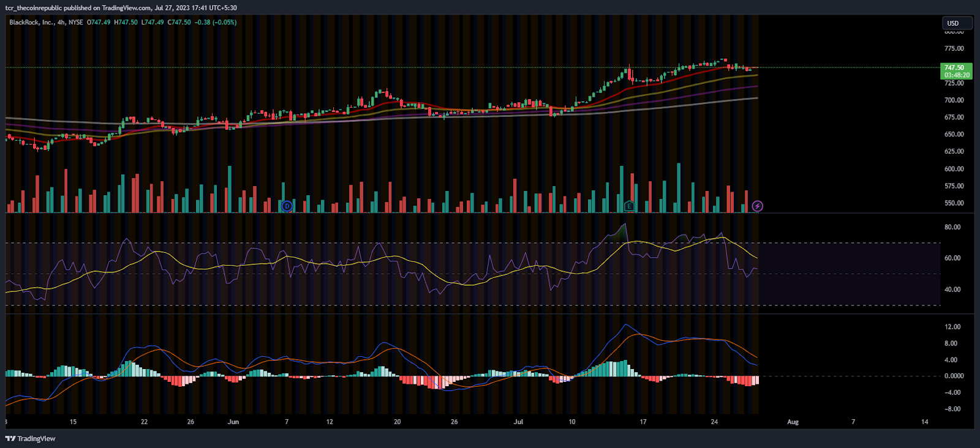This screenshot has height=448, width=980.
Task: Click the earnings E marker icon
Action: point(629,206)
